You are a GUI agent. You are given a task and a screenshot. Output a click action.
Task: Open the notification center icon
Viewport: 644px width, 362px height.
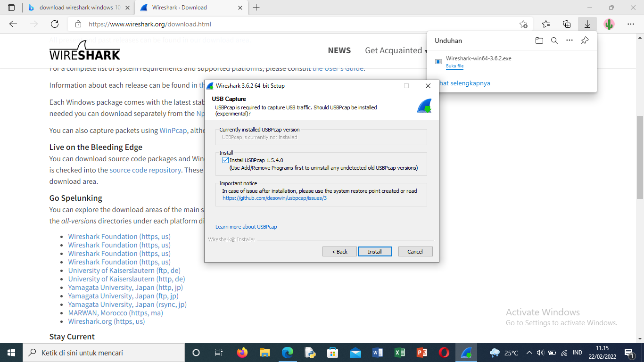(628, 353)
